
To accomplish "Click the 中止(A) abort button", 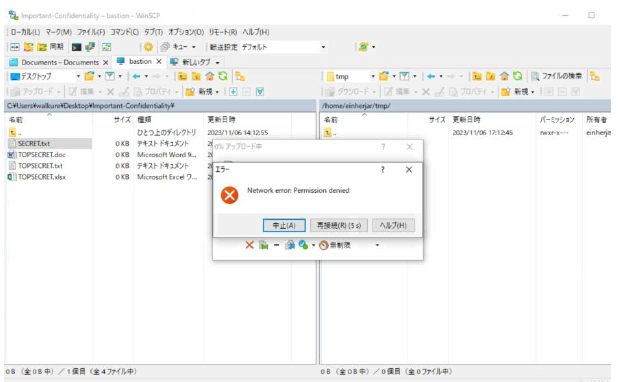I will click(x=284, y=225).
